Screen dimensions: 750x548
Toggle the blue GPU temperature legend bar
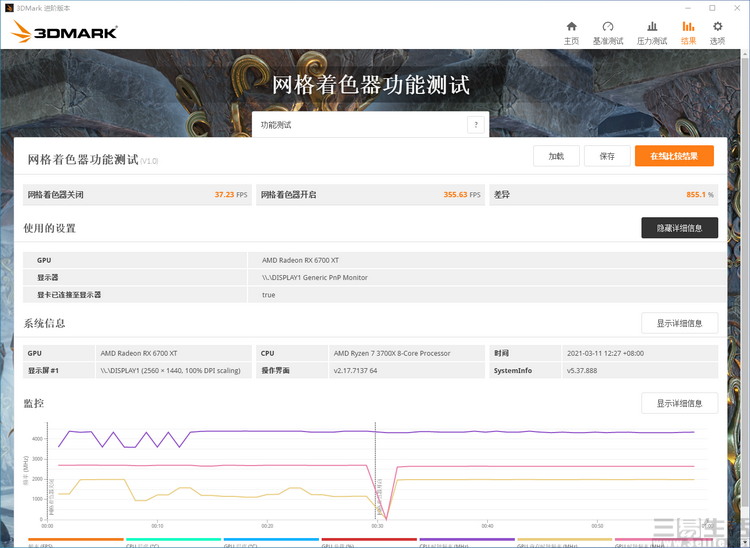click(271, 539)
